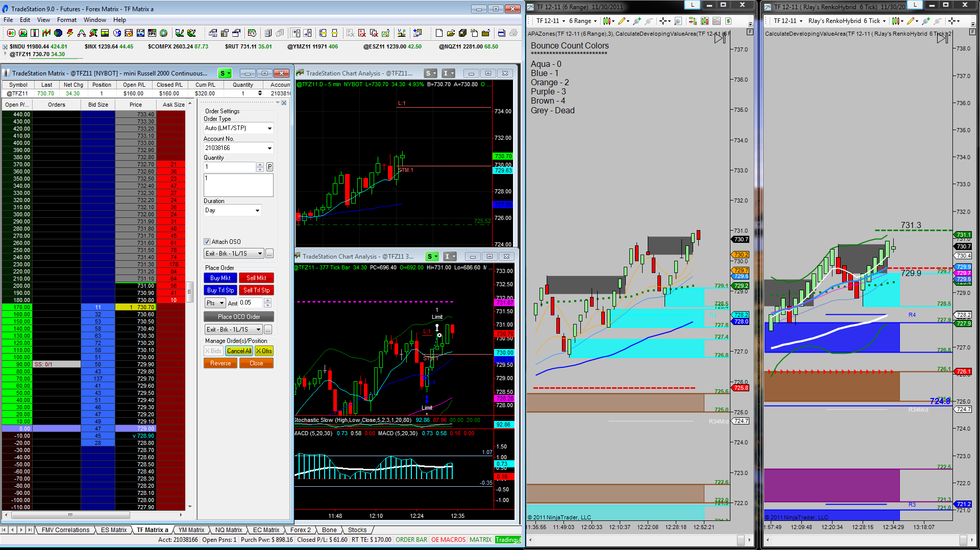980x550 pixels.
Task: Open the RJay's RenkoHybrid 6 Tick interval dropdown
Action: click(x=847, y=21)
